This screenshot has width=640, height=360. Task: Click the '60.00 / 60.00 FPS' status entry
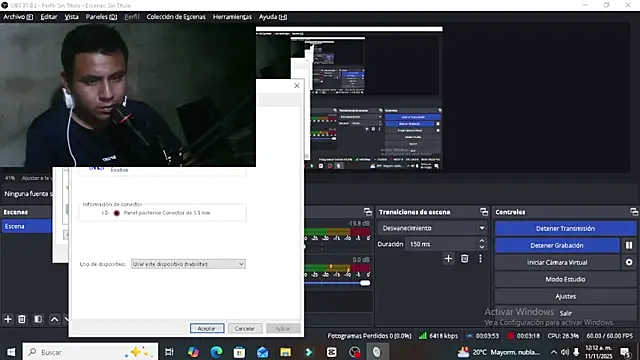coord(609,336)
